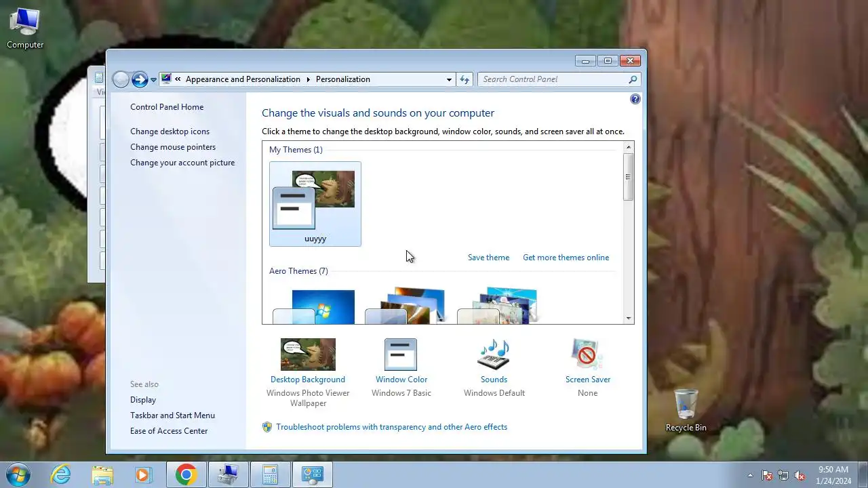Launch Windows Media Player from taskbar
This screenshot has width=868, height=488.
pyautogui.click(x=143, y=474)
